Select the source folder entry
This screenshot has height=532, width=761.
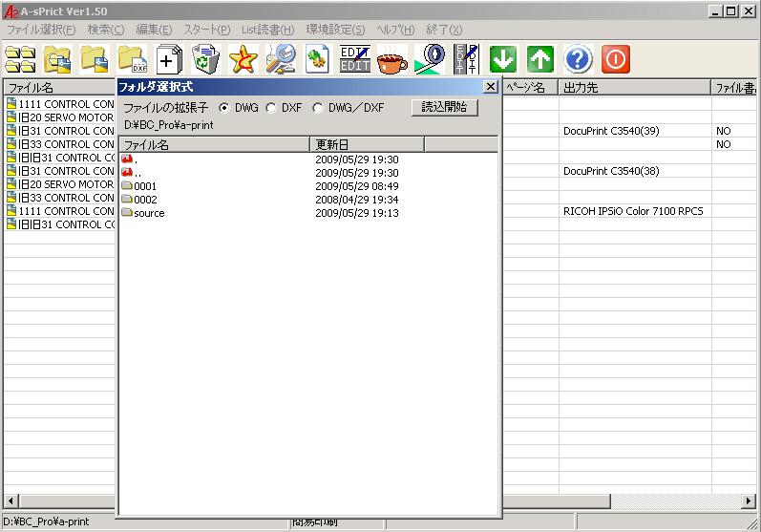149,213
